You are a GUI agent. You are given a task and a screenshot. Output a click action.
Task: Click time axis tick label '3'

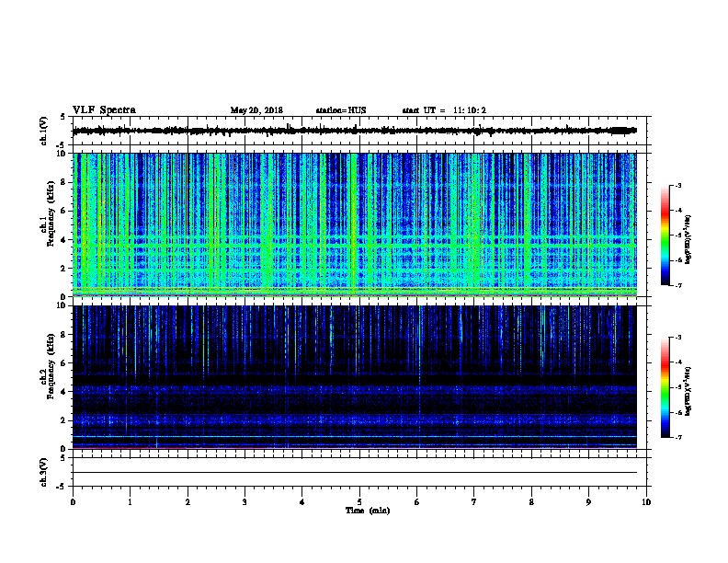[245, 502]
